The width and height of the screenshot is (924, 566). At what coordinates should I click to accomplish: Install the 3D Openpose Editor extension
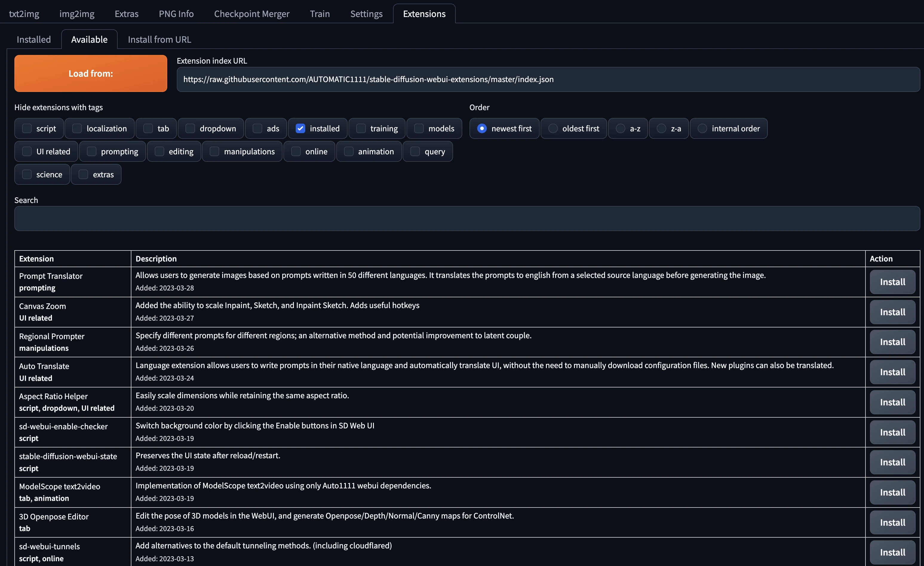point(892,522)
